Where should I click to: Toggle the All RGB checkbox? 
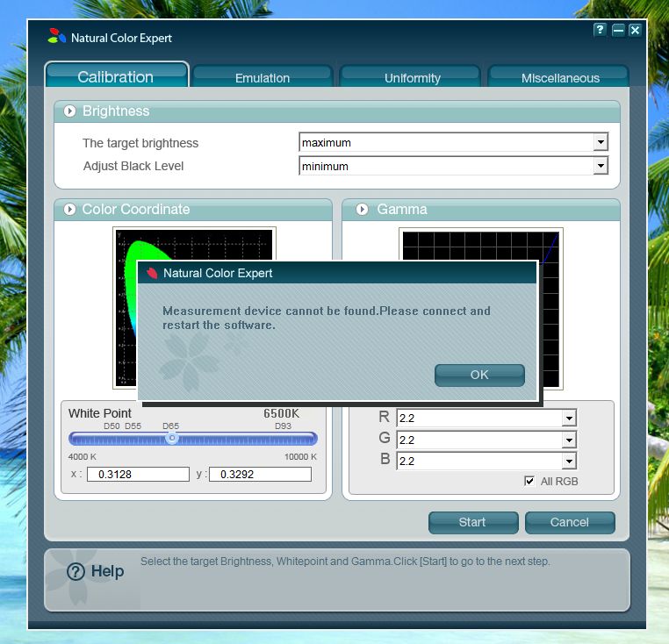(x=529, y=481)
